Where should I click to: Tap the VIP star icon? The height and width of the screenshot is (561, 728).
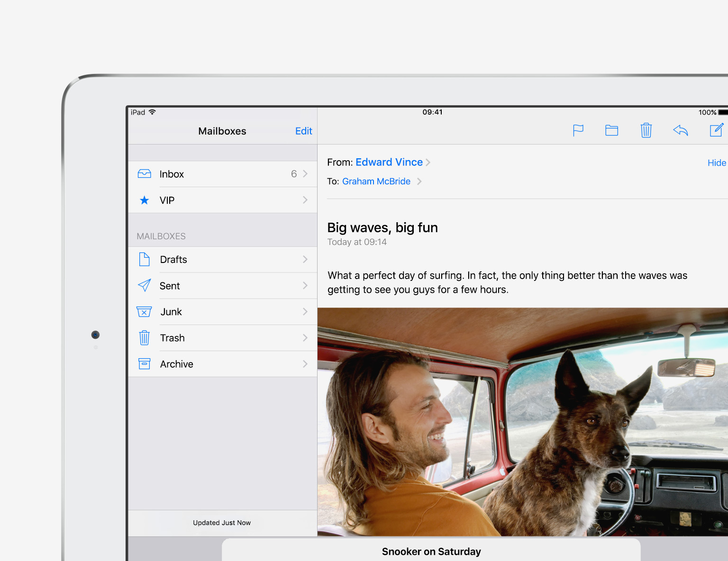pyautogui.click(x=144, y=200)
